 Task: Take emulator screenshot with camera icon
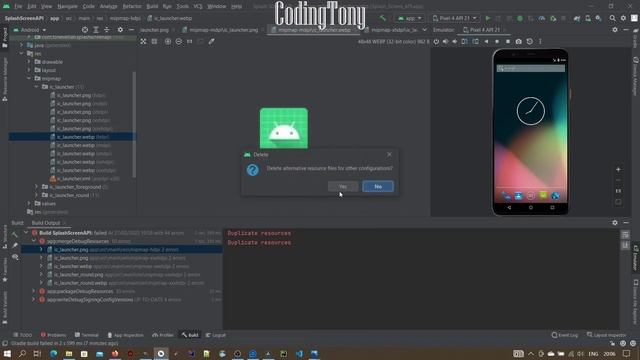[518, 41]
